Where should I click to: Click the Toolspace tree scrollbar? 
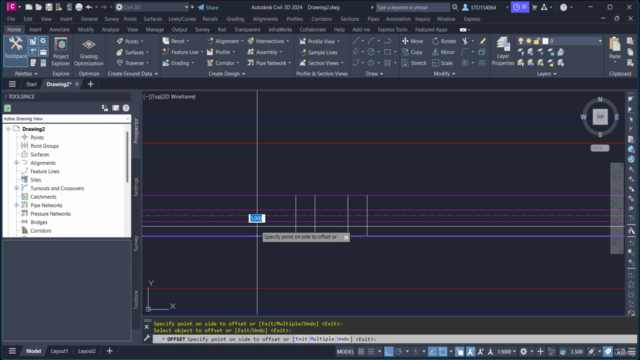click(x=127, y=157)
